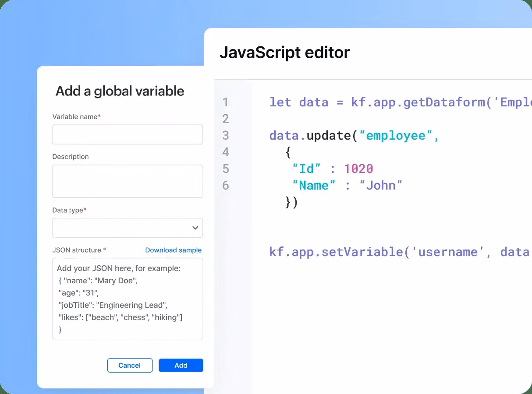Click line number 4 in the editor gutter

[x=226, y=152]
